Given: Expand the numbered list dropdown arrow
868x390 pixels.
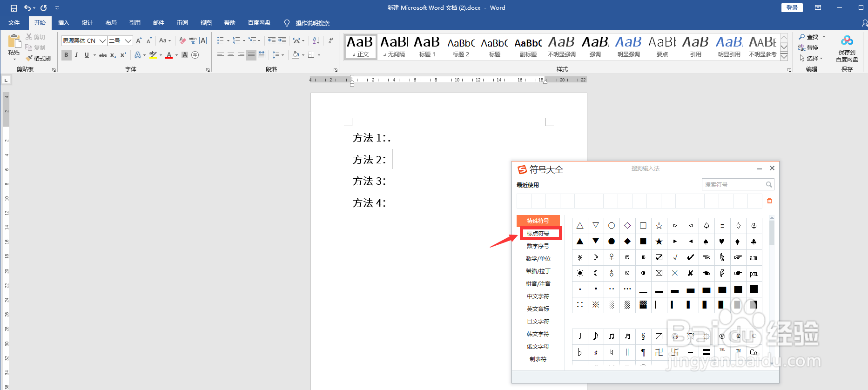Looking at the screenshot, I should point(244,40).
